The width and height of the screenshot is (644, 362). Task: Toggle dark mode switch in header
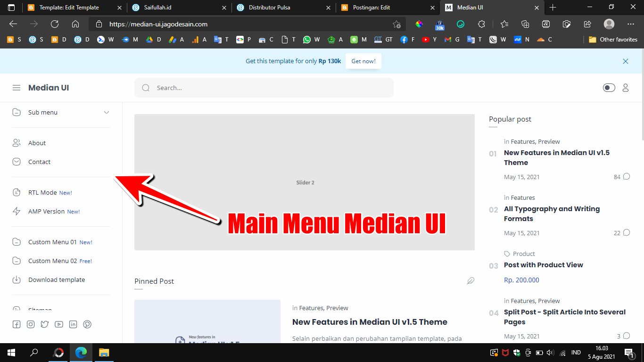609,88
